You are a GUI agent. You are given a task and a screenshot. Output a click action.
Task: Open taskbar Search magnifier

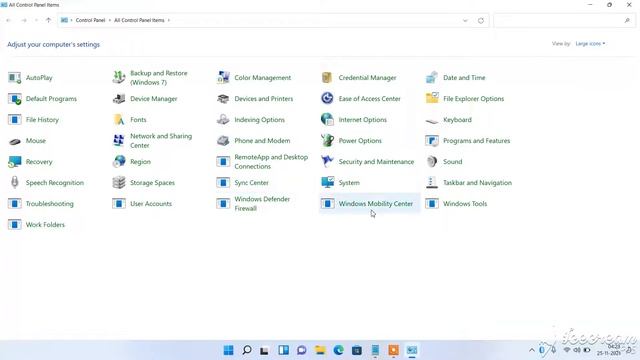click(247, 350)
